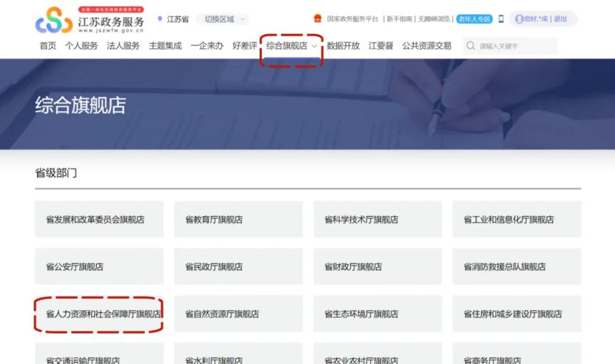Viewport: 615px width, 364px height.
Task: Go to the 首页 home tab
Action: click(48, 46)
